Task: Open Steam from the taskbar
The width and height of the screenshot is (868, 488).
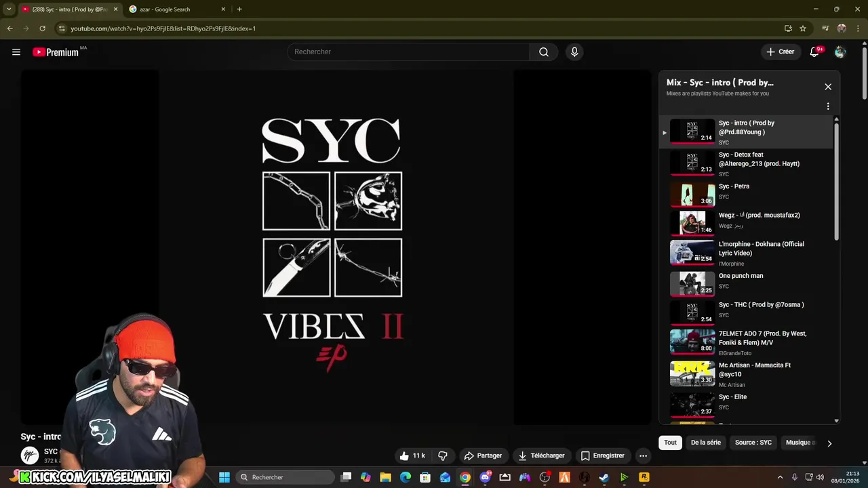Action: (x=604, y=477)
